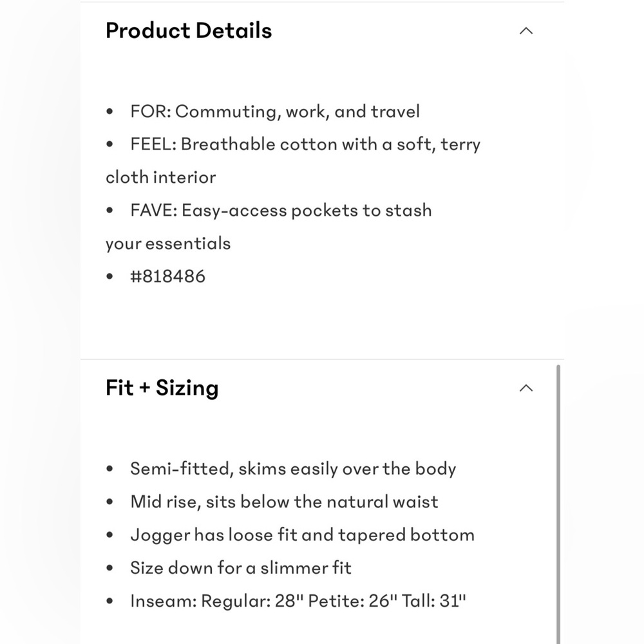This screenshot has height=644, width=644.
Task: Click the bullet point before #818486
Action: tap(109, 276)
